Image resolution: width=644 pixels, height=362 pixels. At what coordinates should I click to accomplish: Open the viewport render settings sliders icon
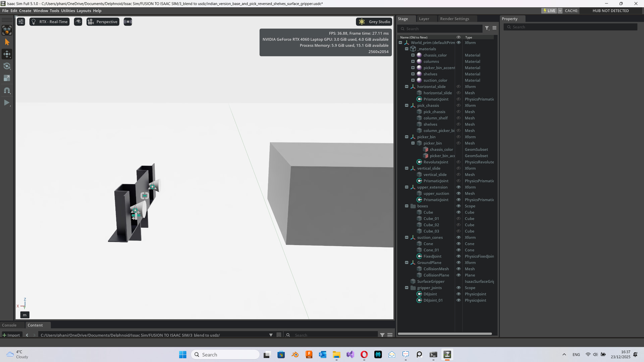[21, 21]
